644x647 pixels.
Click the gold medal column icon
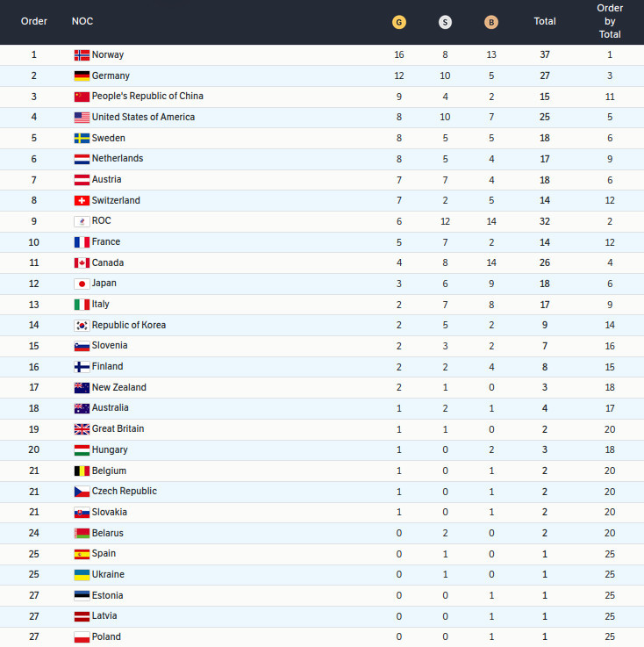pos(399,22)
